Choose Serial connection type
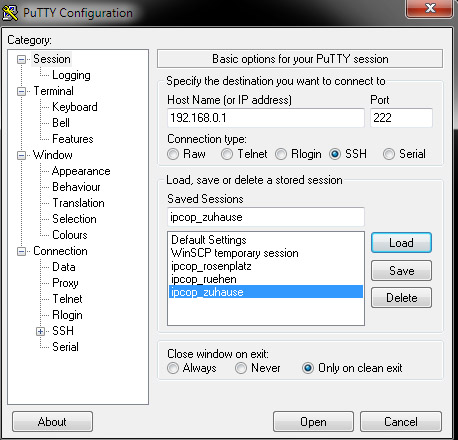 point(389,154)
